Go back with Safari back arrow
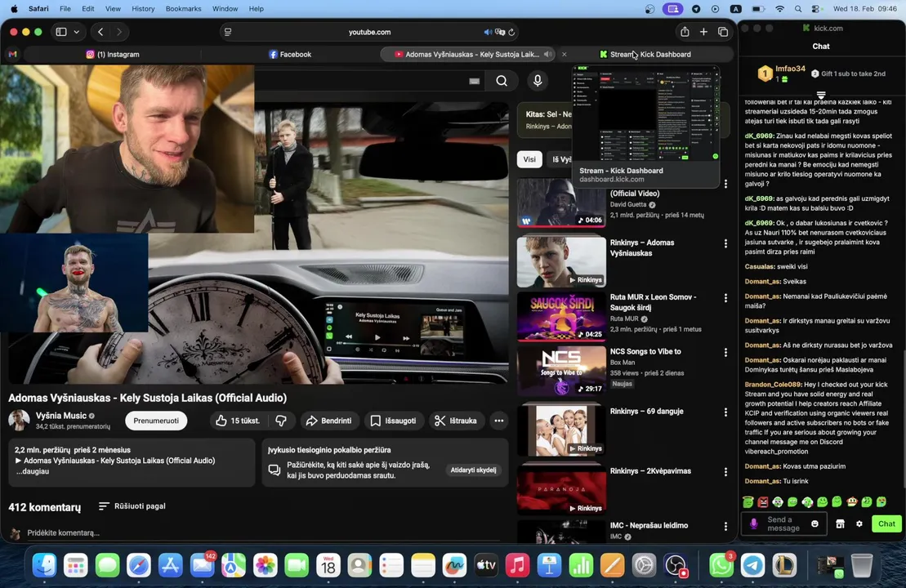 (x=100, y=32)
